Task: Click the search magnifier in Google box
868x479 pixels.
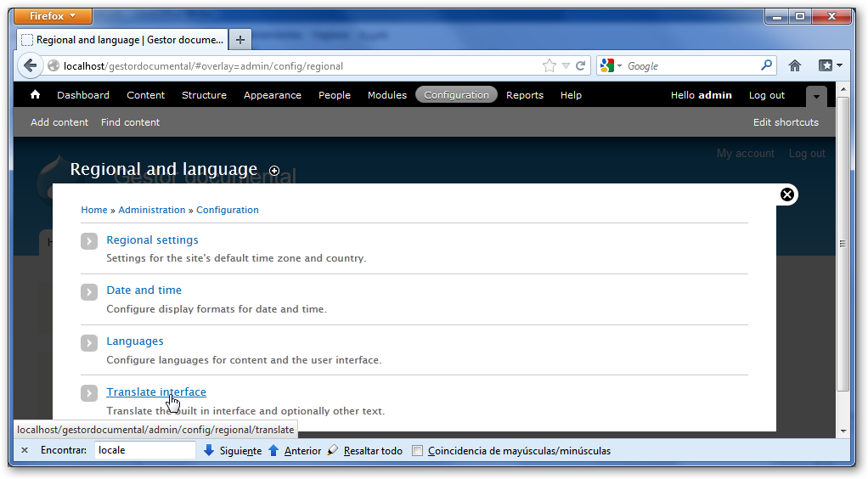Action: [x=766, y=65]
